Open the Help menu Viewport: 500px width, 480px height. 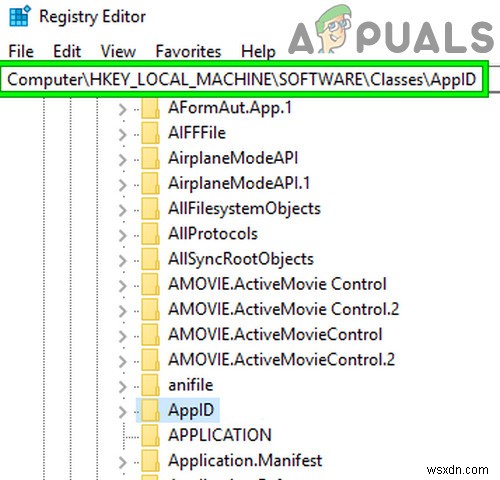(258, 51)
